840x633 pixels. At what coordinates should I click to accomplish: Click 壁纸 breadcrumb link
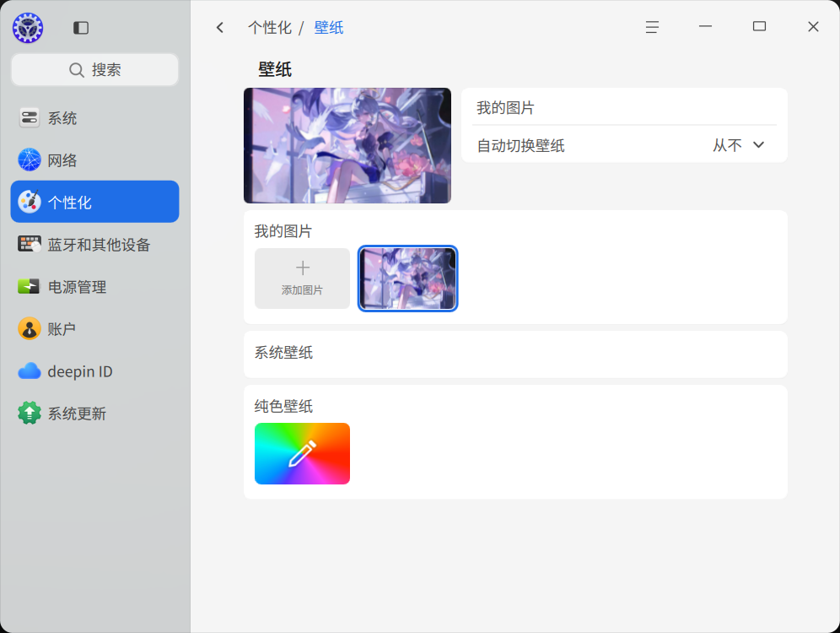click(328, 27)
